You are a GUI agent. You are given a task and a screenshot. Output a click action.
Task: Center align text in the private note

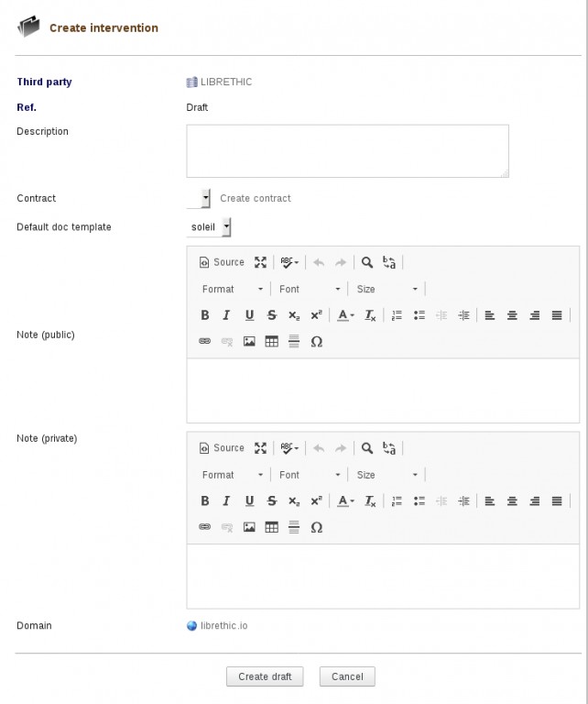point(512,501)
